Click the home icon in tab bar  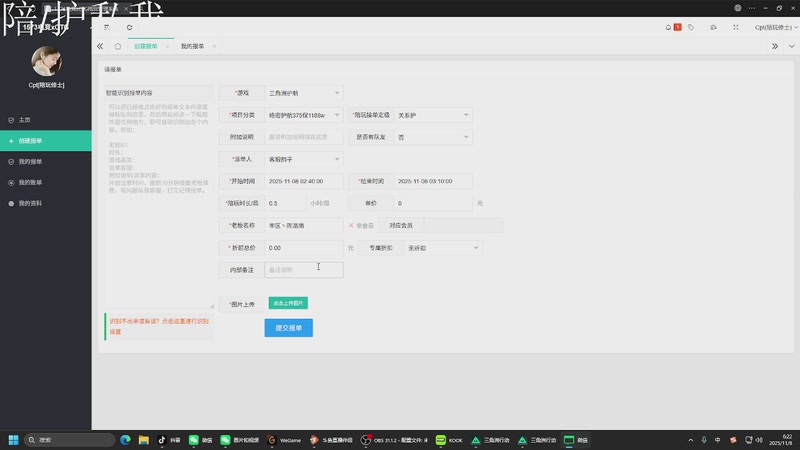tap(118, 46)
